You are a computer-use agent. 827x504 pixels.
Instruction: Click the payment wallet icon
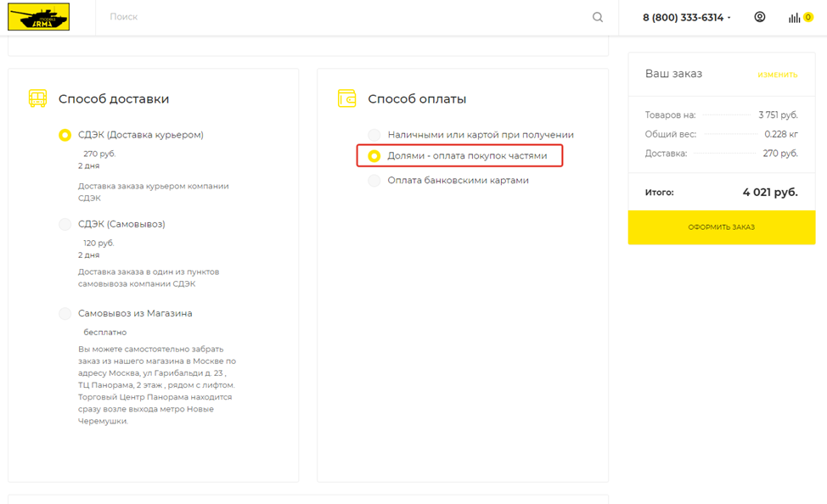coord(346,98)
